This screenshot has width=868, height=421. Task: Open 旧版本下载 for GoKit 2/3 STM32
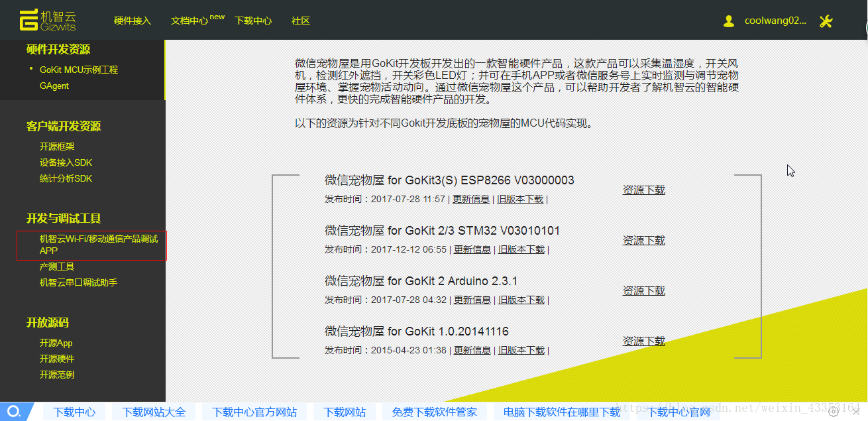(521, 249)
